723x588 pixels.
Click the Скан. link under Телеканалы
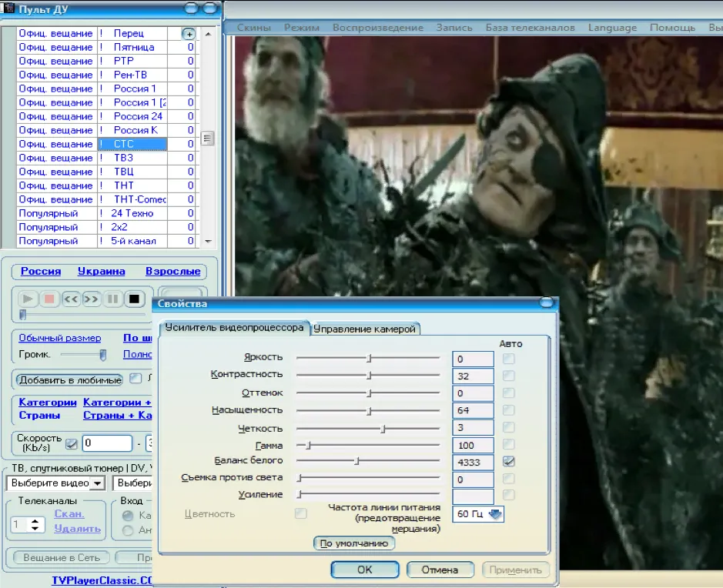point(69,514)
